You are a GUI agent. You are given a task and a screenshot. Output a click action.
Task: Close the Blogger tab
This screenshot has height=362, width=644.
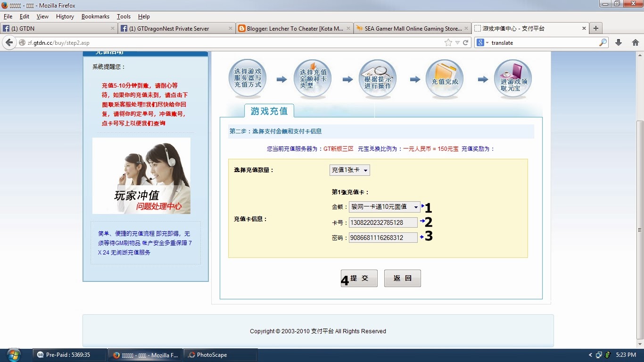(348, 28)
